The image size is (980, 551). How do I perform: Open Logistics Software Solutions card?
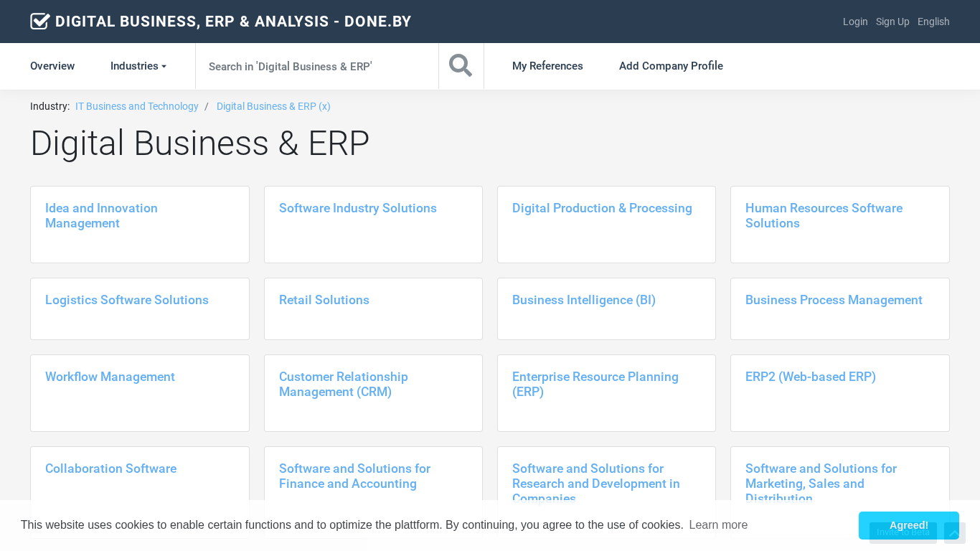(127, 300)
